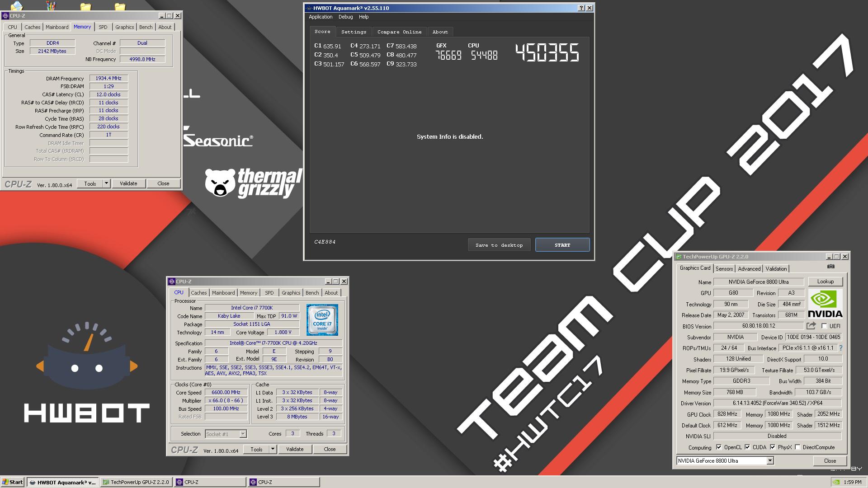The width and height of the screenshot is (868, 488).
Task: Click GPU-Z screenshot camera icon
Action: [x=831, y=267]
